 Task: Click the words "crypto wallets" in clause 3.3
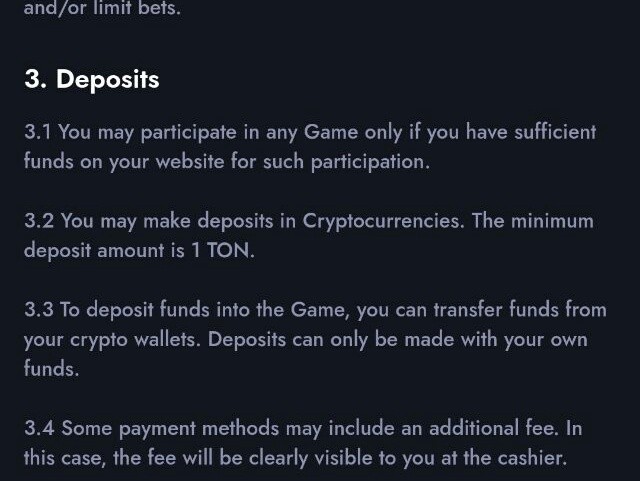point(133,340)
